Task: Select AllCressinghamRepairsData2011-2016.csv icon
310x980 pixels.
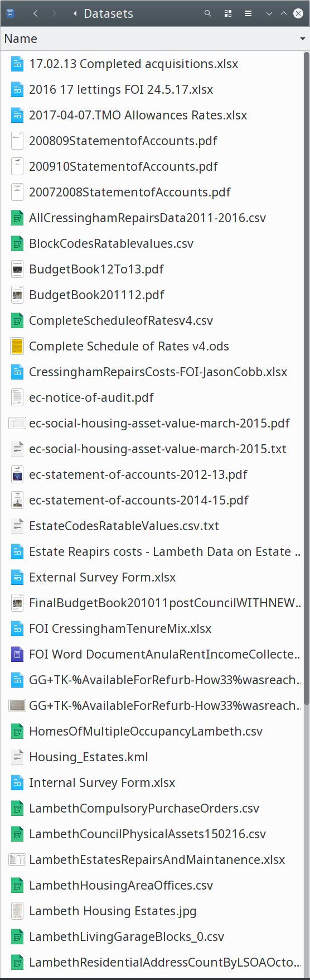Action: pyautogui.click(x=17, y=218)
